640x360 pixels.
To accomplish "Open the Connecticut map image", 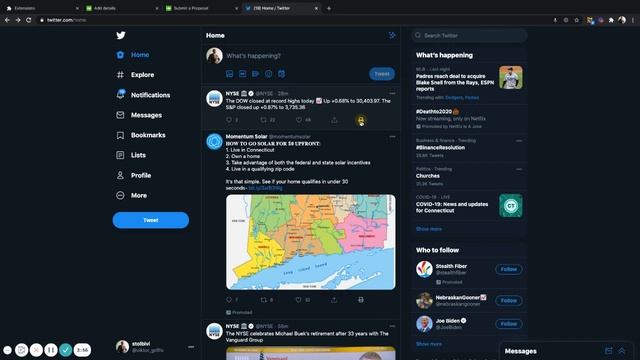I will click(x=311, y=242).
